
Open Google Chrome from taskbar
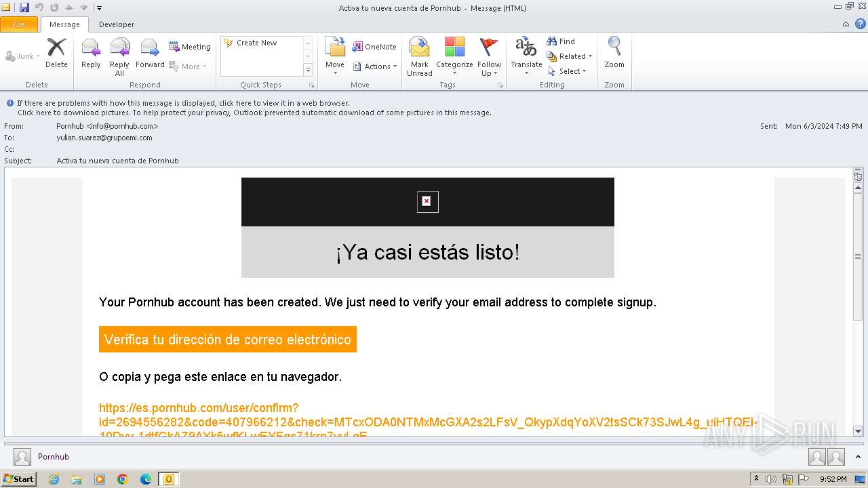click(x=123, y=479)
